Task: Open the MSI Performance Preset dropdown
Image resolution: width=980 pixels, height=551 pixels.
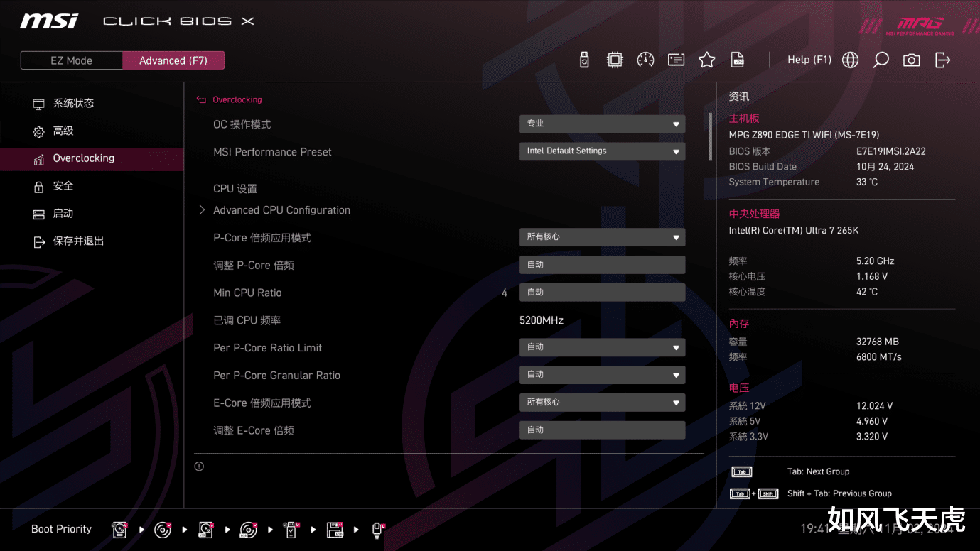Action: pos(602,151)
